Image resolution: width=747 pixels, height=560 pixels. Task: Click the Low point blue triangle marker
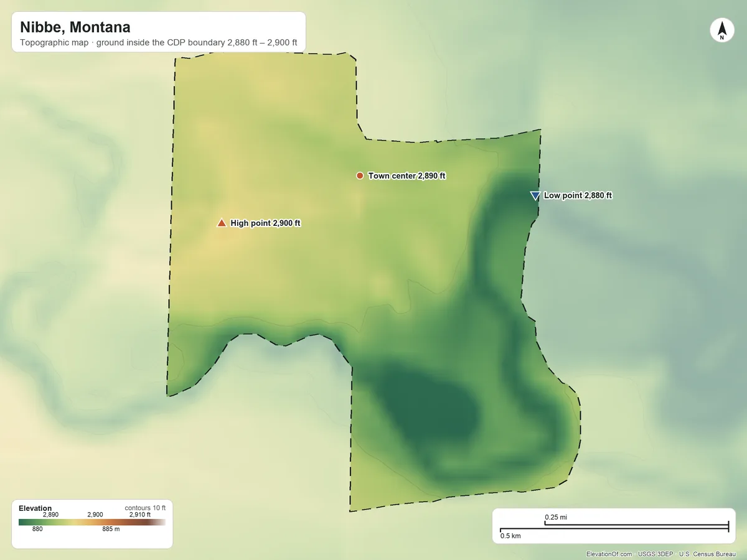535,195
